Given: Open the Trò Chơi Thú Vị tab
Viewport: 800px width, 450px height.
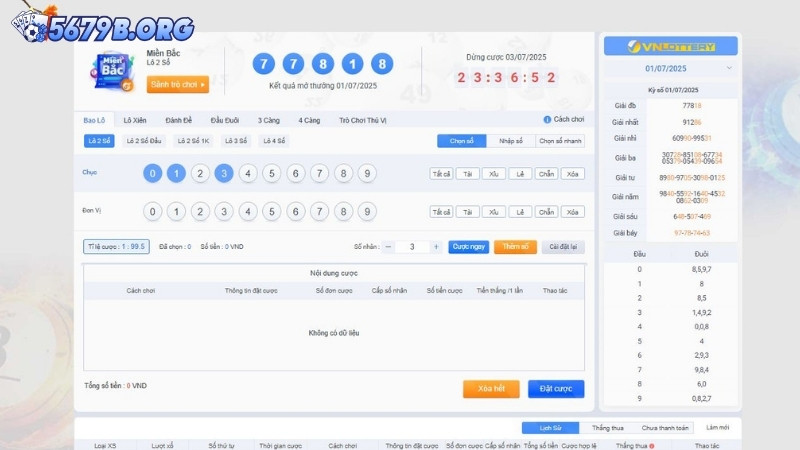Looking at the screenshot, I should (363, 120).
